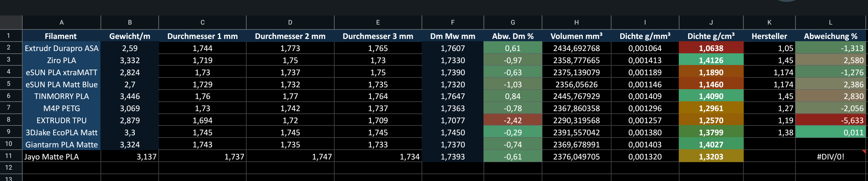
Task: Select the 'eSUN PLA xtraMATT' cell
Action: coord(62,72)
